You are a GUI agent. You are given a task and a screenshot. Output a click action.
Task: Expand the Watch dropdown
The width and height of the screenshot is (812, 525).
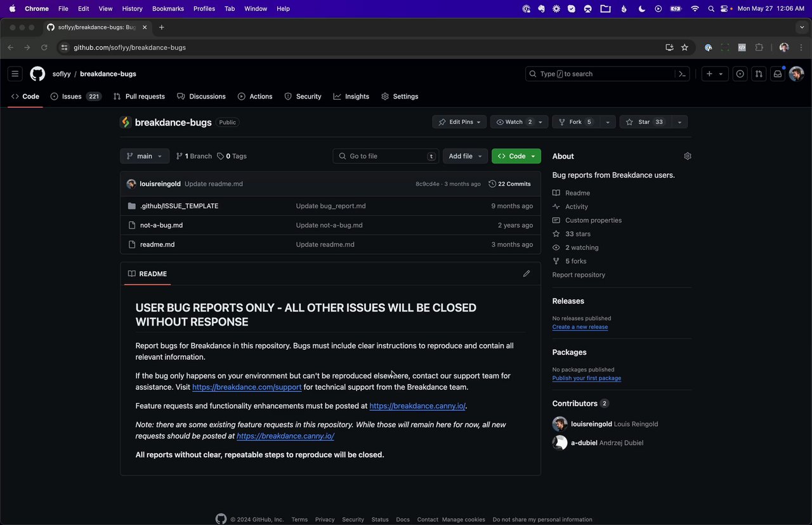pyautogui.click(x=540, y=122)
